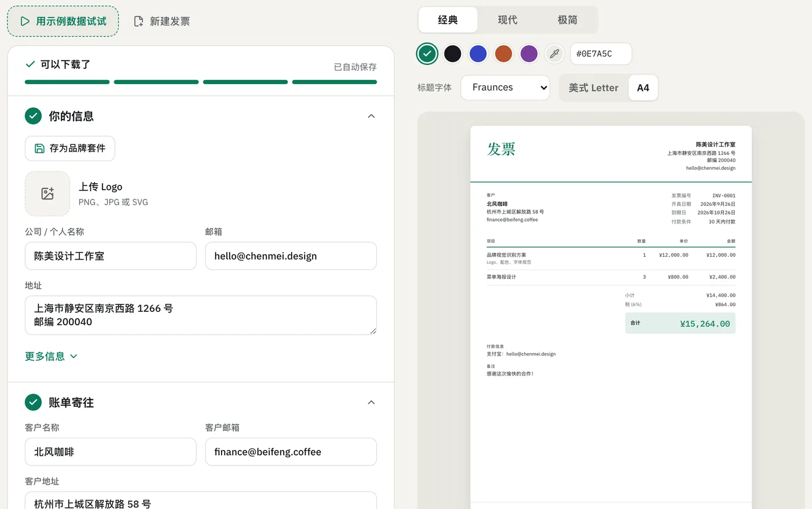Click the 客户地址 field

(x=201, y=501)
